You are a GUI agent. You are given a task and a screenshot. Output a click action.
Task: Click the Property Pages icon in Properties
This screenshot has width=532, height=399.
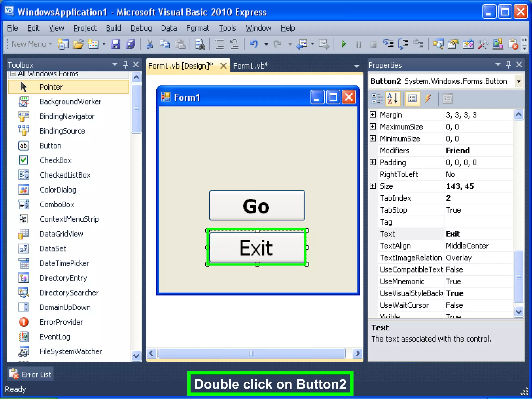coord(448,99)
